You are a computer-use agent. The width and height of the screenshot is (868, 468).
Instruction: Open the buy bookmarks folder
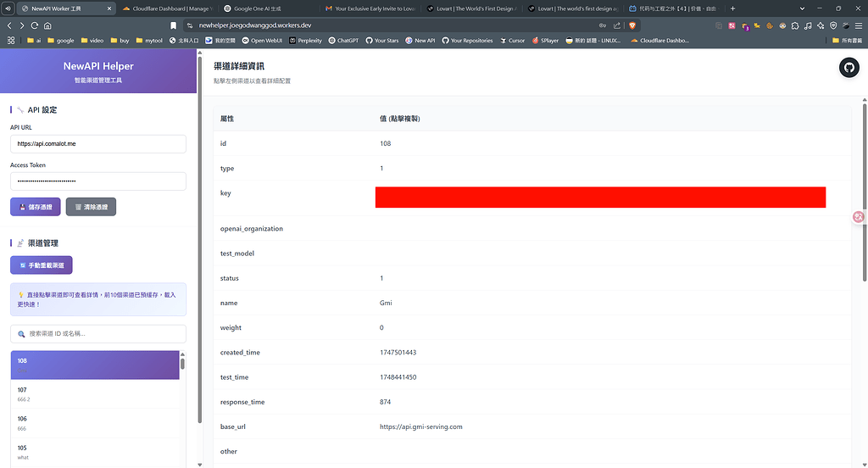point(120,41)
